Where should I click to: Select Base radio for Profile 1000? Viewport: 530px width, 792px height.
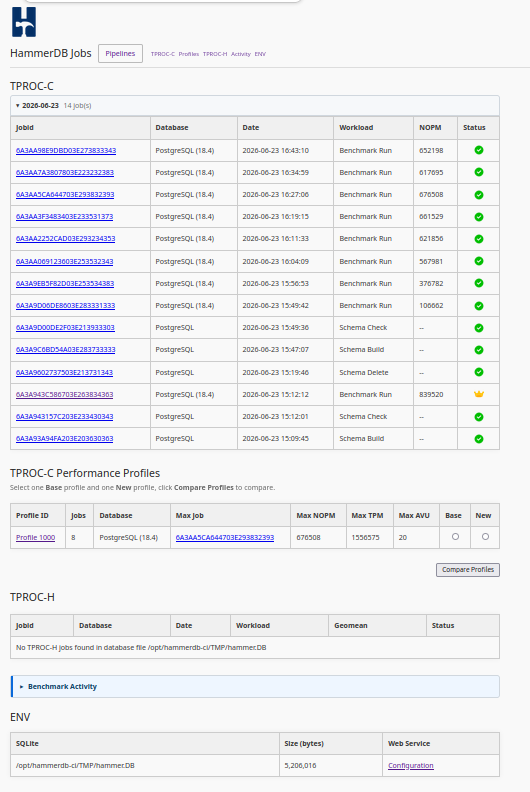click(x=455, y=536)
